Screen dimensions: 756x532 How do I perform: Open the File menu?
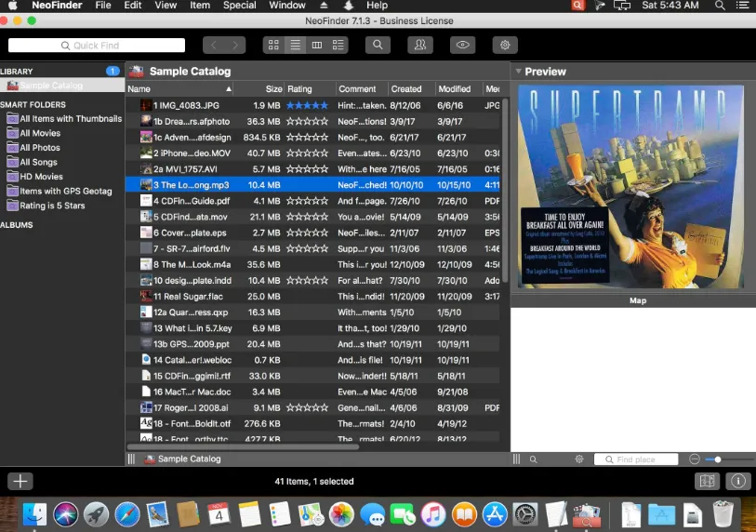[x=103, y=6]
